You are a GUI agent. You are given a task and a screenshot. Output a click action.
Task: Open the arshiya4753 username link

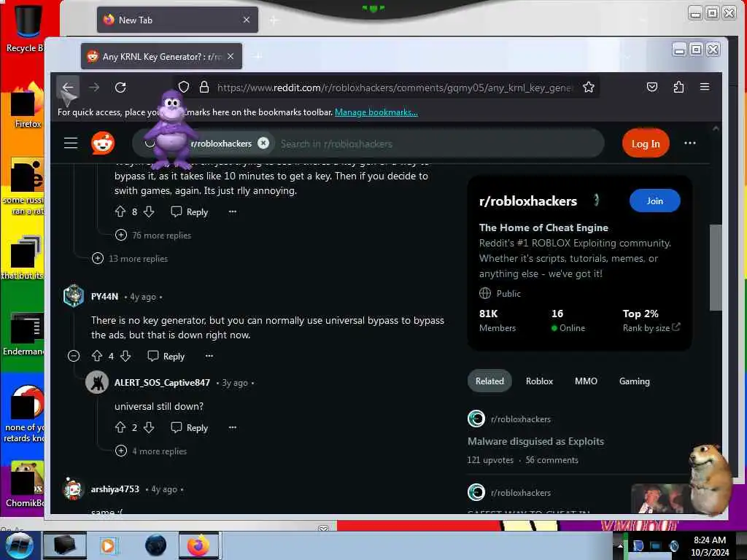115,489
